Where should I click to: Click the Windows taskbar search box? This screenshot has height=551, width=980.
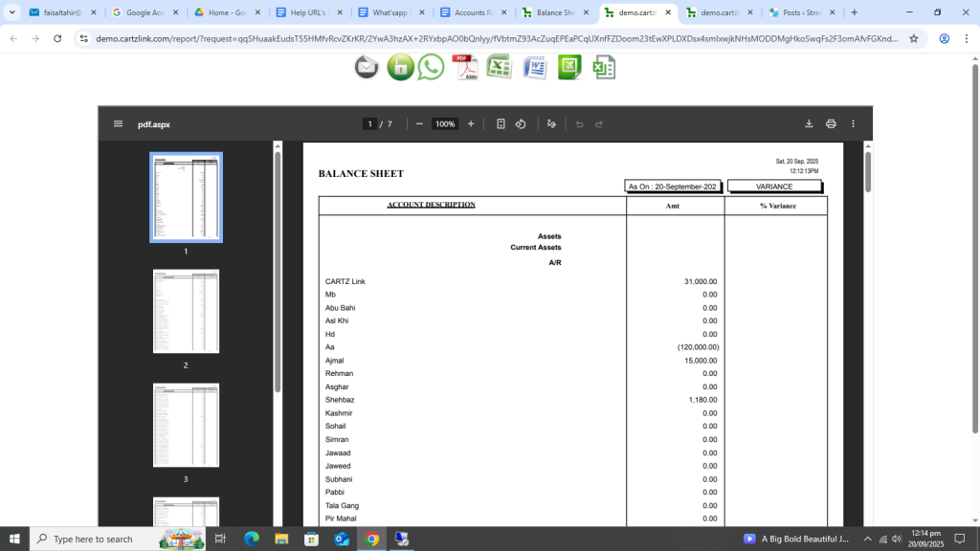pyautogui.click(x=119, y=540)
